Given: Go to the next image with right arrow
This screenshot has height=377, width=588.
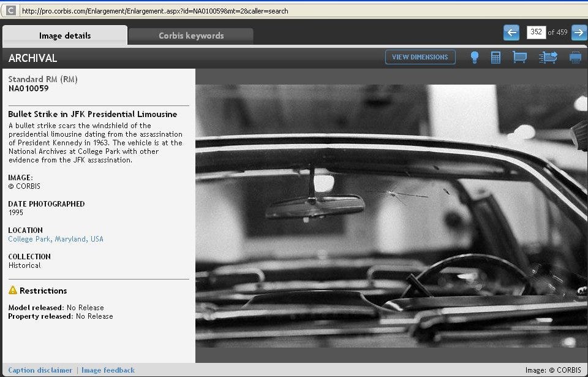Looking at the screenshot, I should point(579,32).
